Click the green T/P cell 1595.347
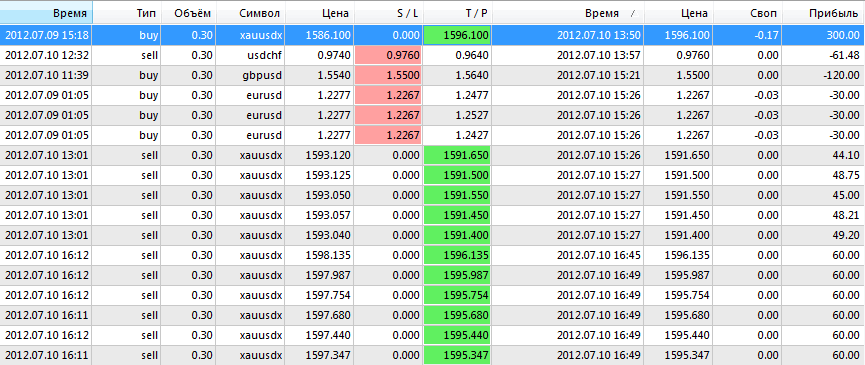Image resolution: width=865 pixels, height=365 pixels. click(457, 355)
